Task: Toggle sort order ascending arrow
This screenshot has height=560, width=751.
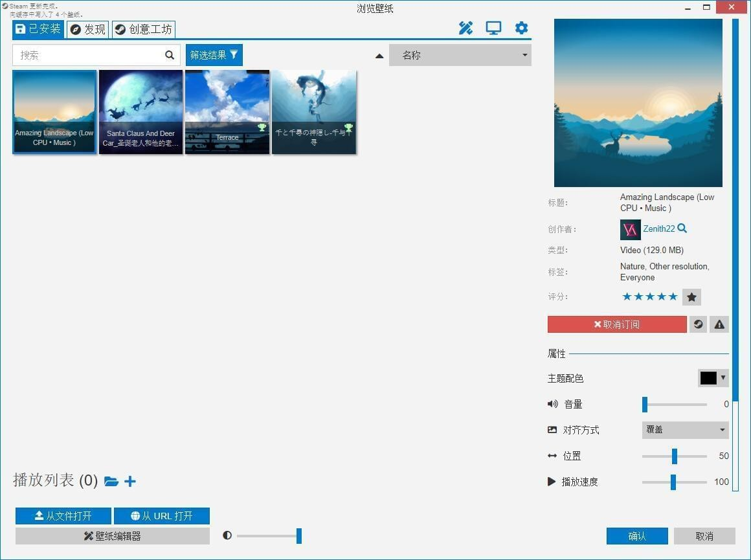Action: coord(379,56)
